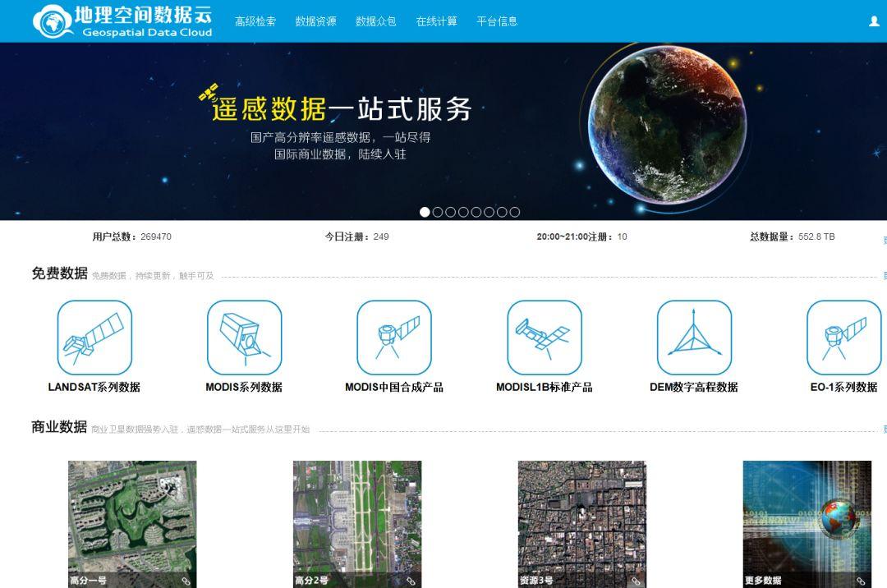Open 数据众包 menu
The height and width of the screenshot is (588, 887).
pyautogui.click(x=375, y=21)
